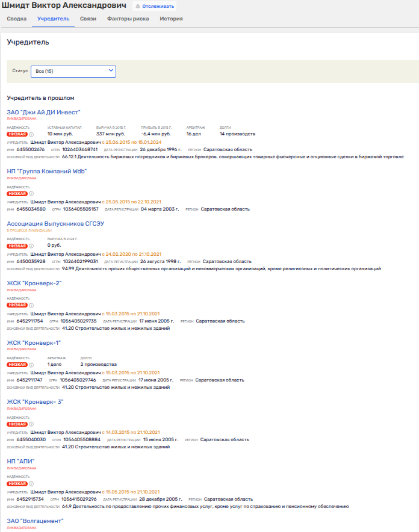Screen dimensions: 419x532
Task: Click the ЗАО "Волгацемент" link
Action: [35, 521]
